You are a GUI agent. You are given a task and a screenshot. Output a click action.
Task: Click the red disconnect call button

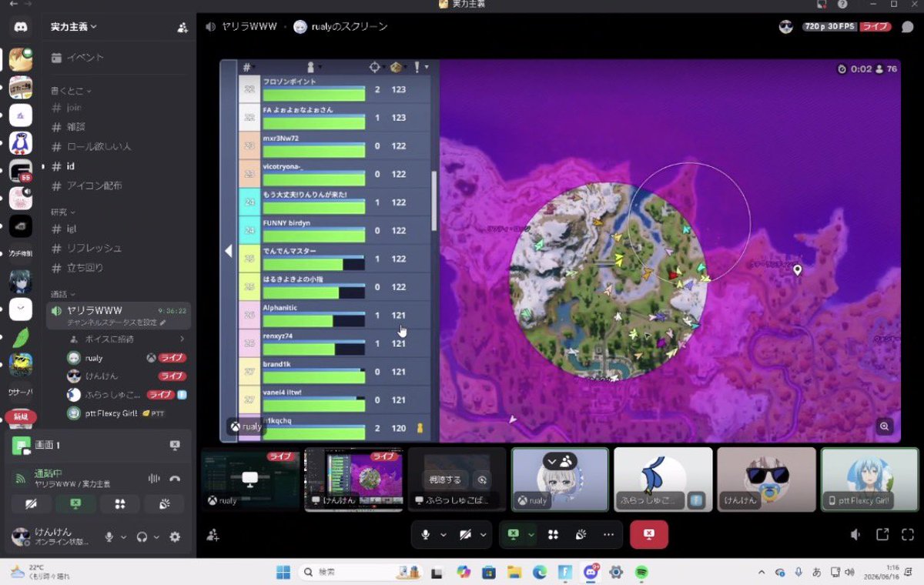point(649,534)
